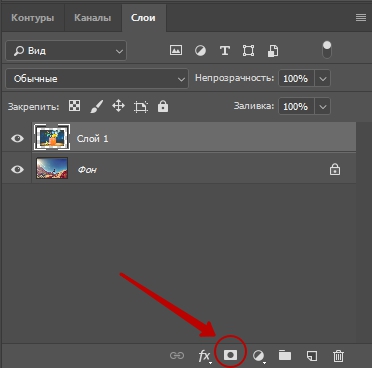The height and width of the screenshot is (368, 372).
Task: Filter layers by shape layers icon
Action: 249,51
